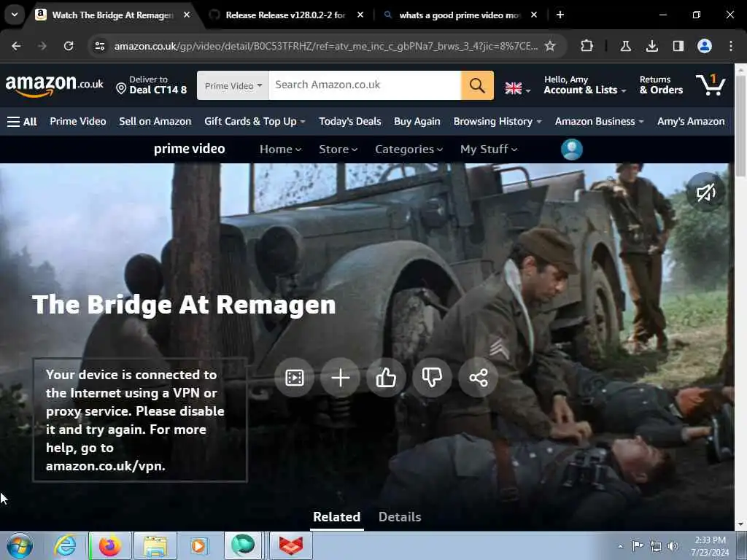Click the Show desktop button
Viewport: 747px width, 560px height.
coord(742,545)
